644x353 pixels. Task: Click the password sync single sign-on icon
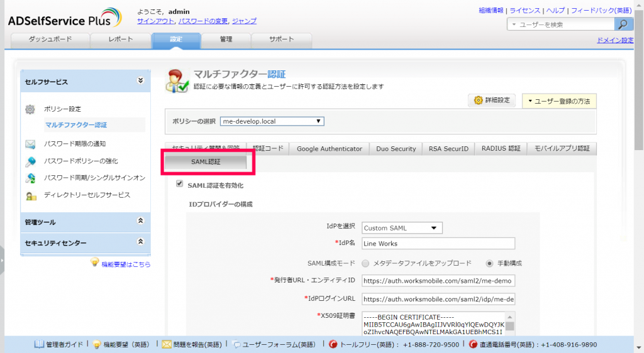pyautogui.click(x=30, y=178)
